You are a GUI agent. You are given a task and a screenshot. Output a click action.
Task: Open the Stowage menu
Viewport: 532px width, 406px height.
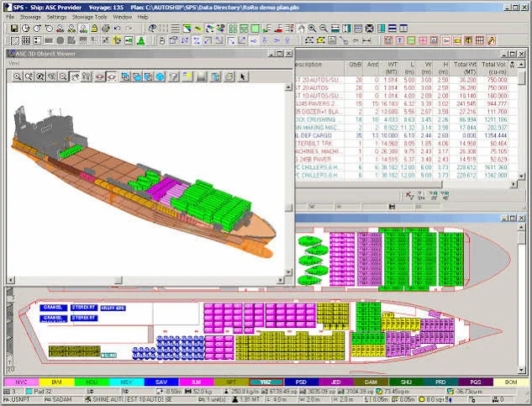point(30,17)
